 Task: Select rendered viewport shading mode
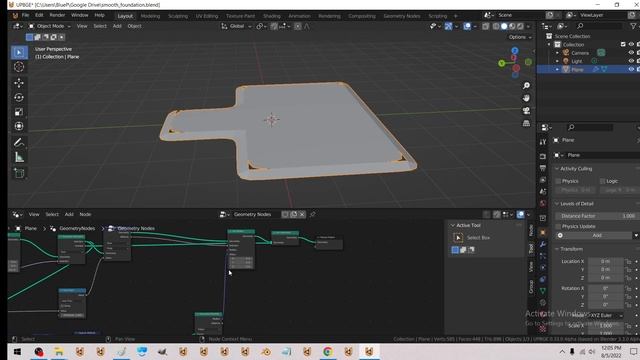click(x=520, y=26)
